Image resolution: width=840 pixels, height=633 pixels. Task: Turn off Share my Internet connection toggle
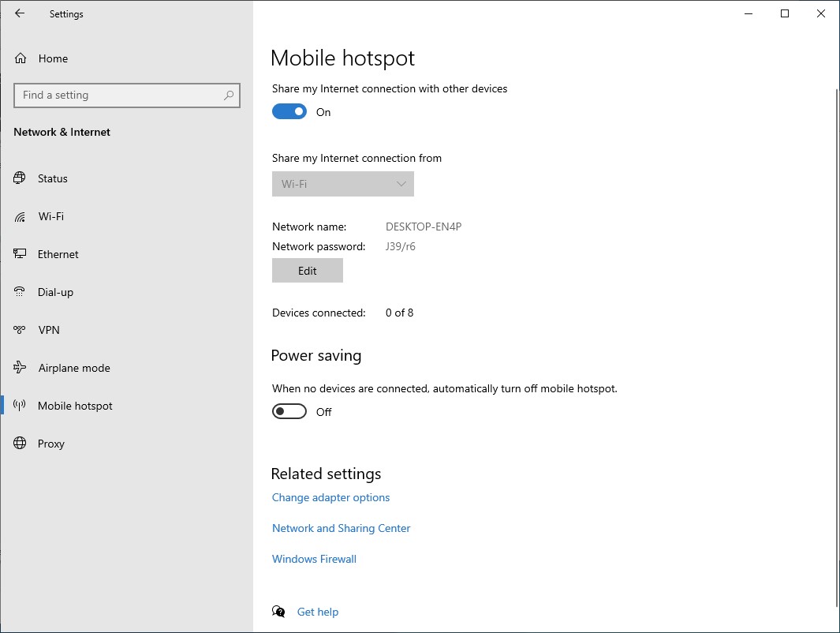pyautogui.click(x=289, y=112)
